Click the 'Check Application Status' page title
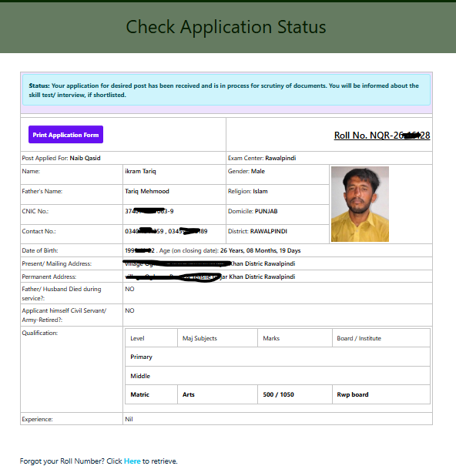456x476 pixels. tap(226, 27)
